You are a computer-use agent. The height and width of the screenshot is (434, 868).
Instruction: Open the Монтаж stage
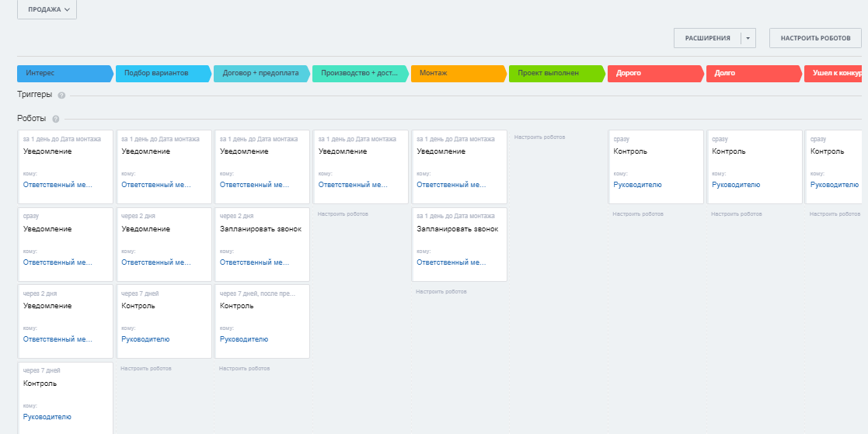coord(457,74)
